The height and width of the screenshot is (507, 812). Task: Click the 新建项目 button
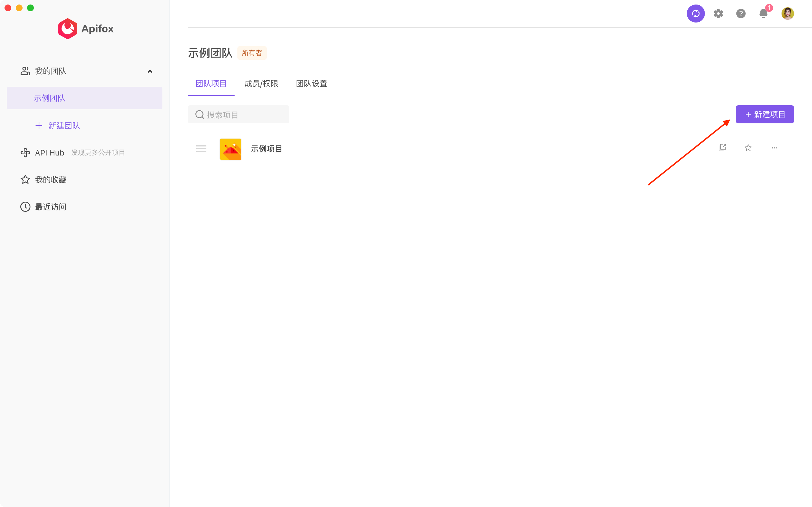[x=764, y=114]
